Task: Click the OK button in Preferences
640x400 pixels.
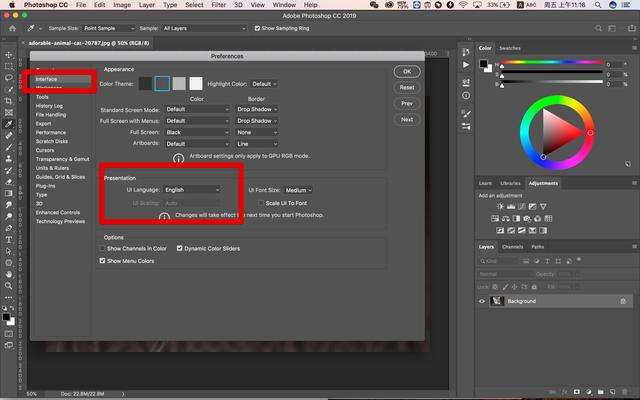Action: pyautogui.click(x=407, y=71)
